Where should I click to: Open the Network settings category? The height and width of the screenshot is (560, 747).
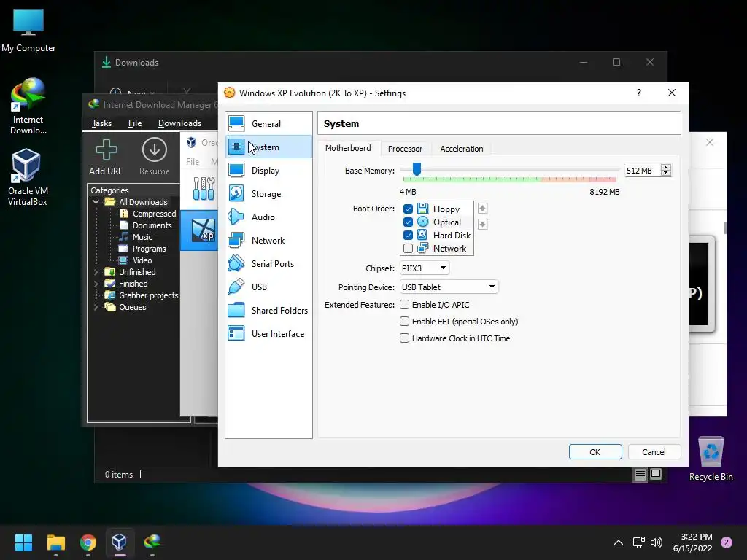pos(268,241)
